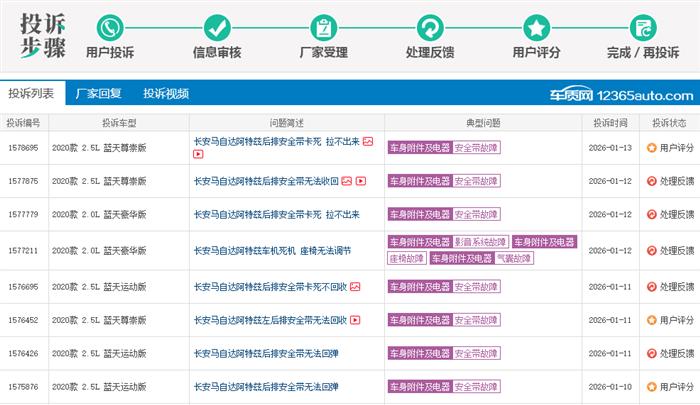Viewport: 700px width, 405px height.
Task: Select the 投诉列表 tab
Action: coord(31,94)
